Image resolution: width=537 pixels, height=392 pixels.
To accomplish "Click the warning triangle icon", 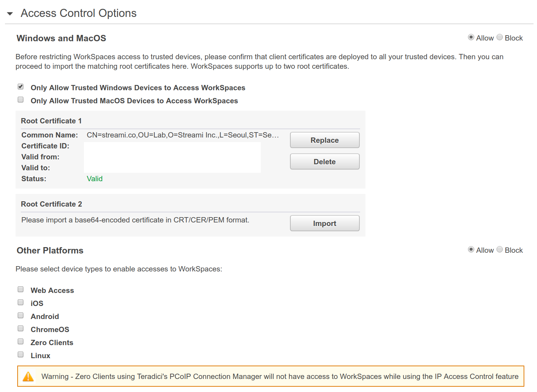I will 28,376.
